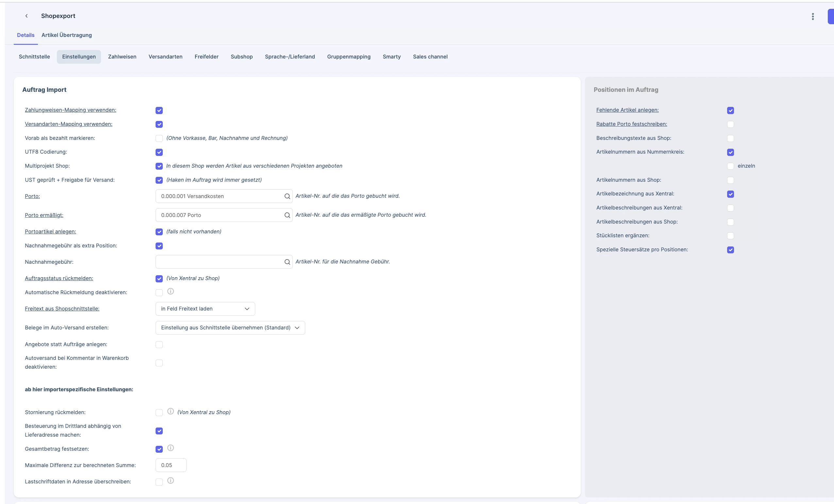Click info icon next to Stornierung rückmelden
Viewport: 834px width, 504px height.
tap(171, 411)
